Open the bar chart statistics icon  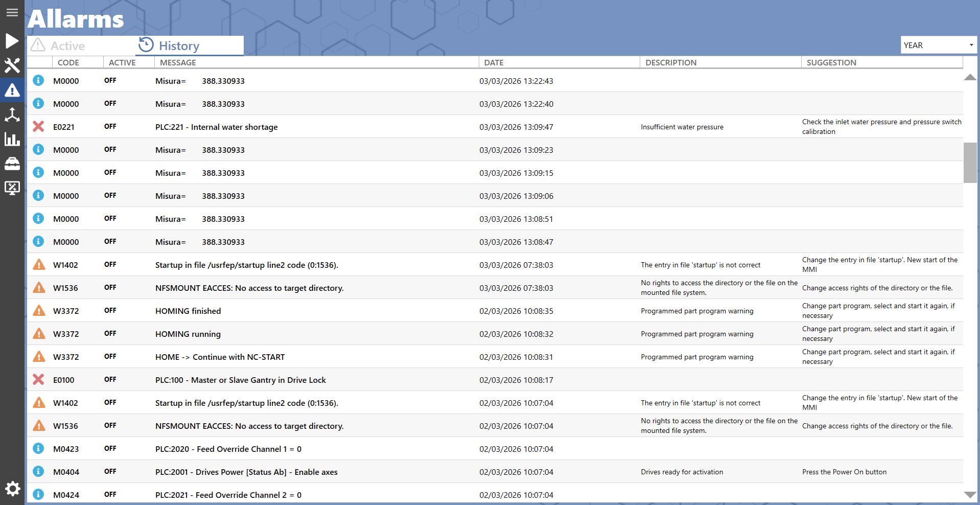[x=12, y=139]
